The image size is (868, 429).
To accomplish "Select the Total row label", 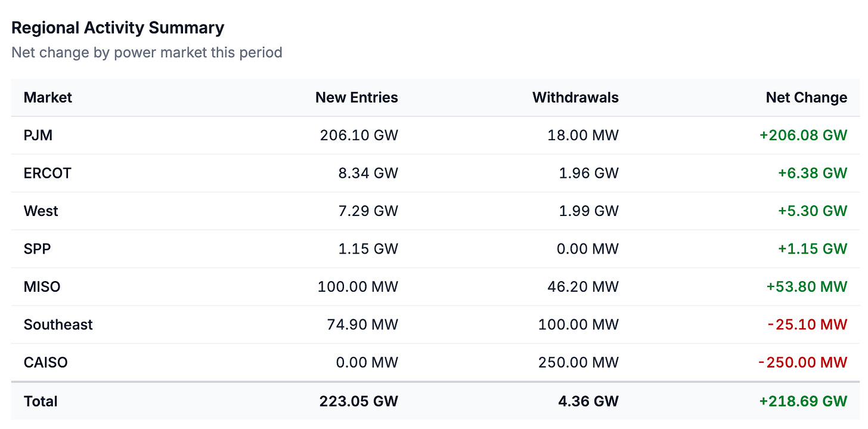I will 41,401.
